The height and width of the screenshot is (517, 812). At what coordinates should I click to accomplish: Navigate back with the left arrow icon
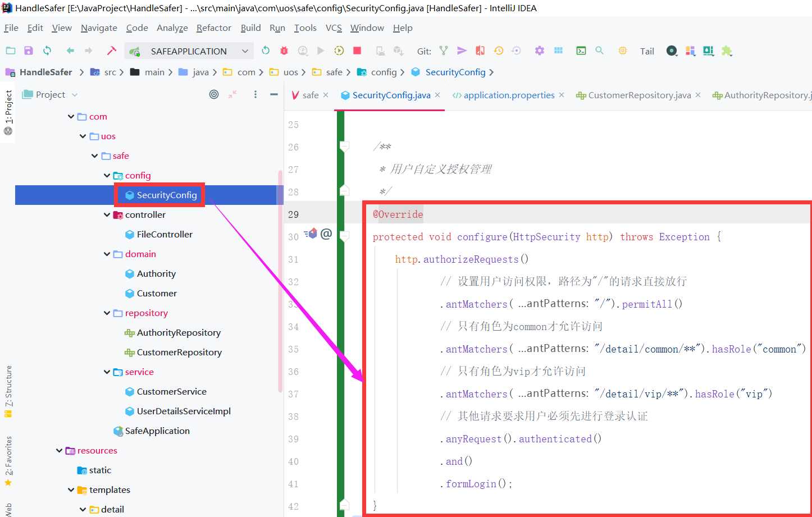[x=70, y=51]
